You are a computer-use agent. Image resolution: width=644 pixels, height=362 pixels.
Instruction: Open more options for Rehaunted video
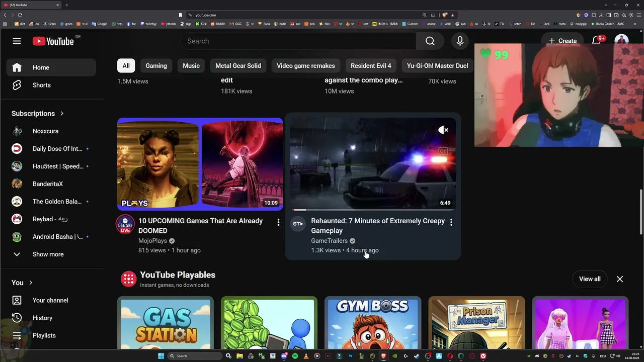point(451,222)
